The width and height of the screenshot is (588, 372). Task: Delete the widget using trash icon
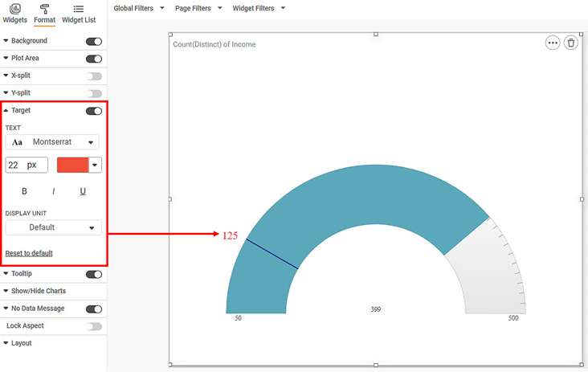tap(570, 43)
